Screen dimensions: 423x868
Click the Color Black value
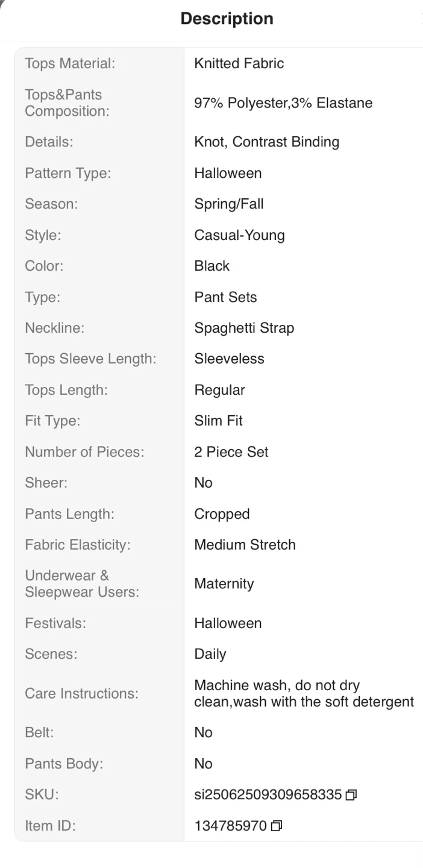coord(211,266)
